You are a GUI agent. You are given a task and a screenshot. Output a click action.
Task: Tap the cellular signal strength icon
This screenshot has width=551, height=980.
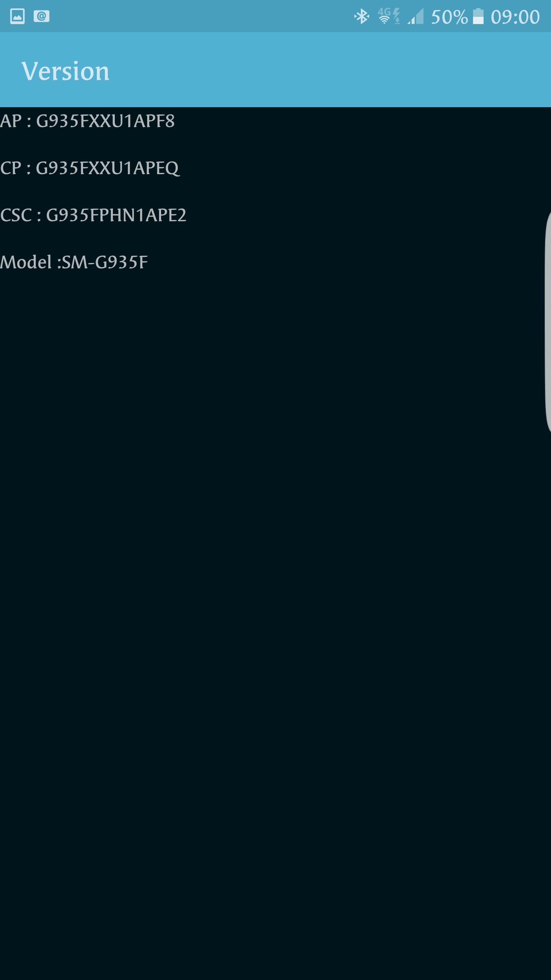[x=416, y=16]
